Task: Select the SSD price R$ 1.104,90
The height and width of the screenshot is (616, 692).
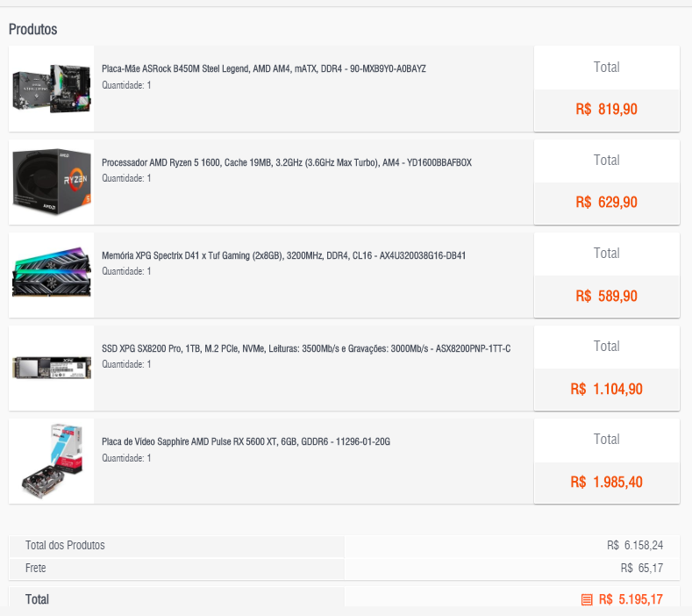Action: pyautogui.click(x=606, y=389)
